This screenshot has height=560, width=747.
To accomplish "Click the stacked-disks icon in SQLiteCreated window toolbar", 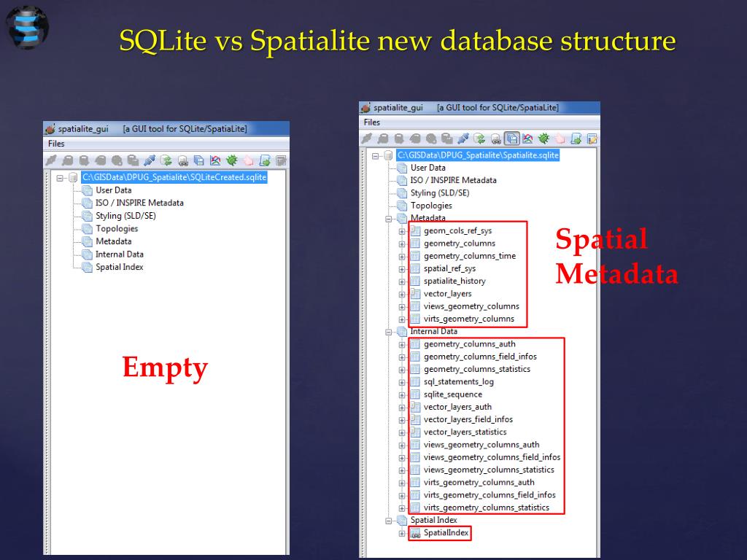I will [x=198, y=160].
